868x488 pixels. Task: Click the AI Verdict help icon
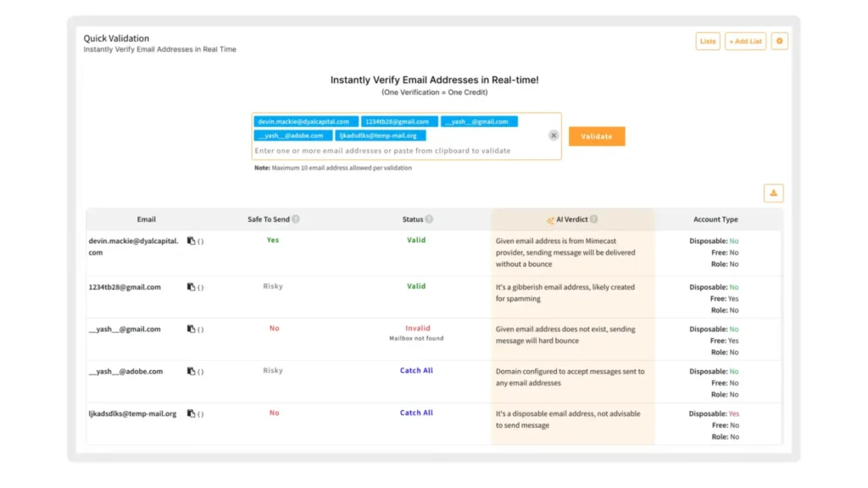point(593,219)
